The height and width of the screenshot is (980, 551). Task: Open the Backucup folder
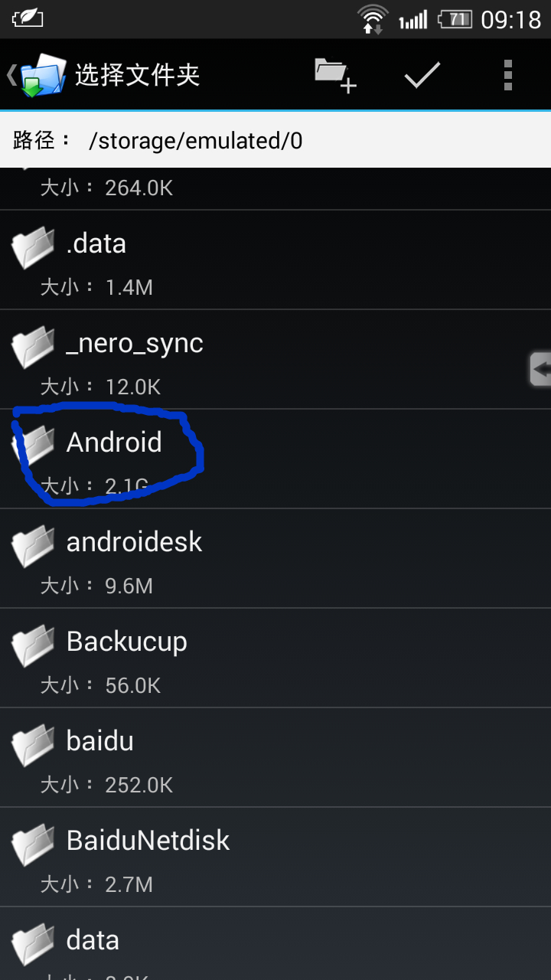pyautogui.click(x=275, y=658)
